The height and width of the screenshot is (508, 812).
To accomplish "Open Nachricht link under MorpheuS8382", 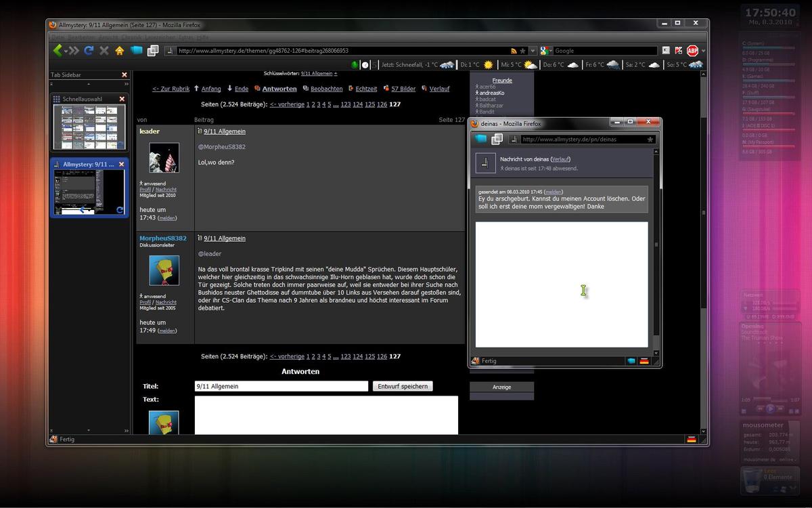I will [166, 302].
